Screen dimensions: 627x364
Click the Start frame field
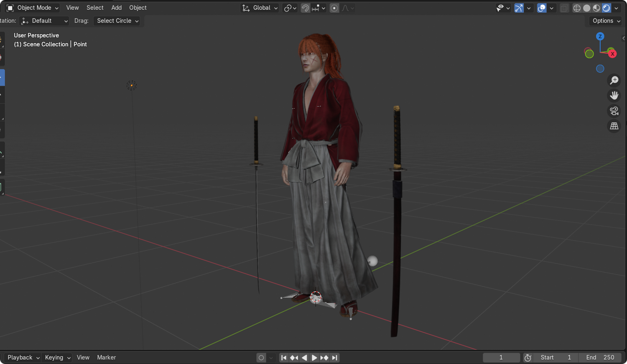pyautogui.click(x=556, y=358)
